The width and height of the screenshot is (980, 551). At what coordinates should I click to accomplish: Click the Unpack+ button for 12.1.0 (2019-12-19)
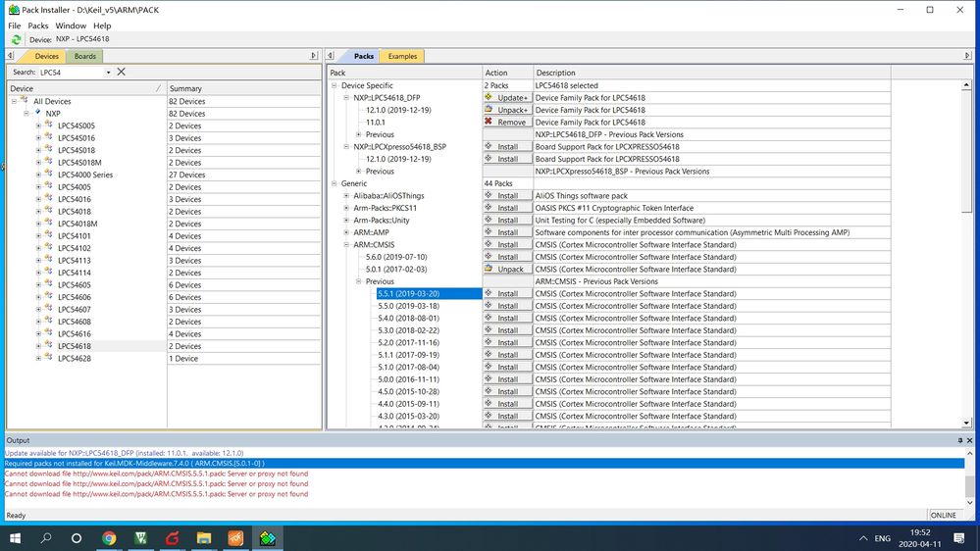point(507,110)
